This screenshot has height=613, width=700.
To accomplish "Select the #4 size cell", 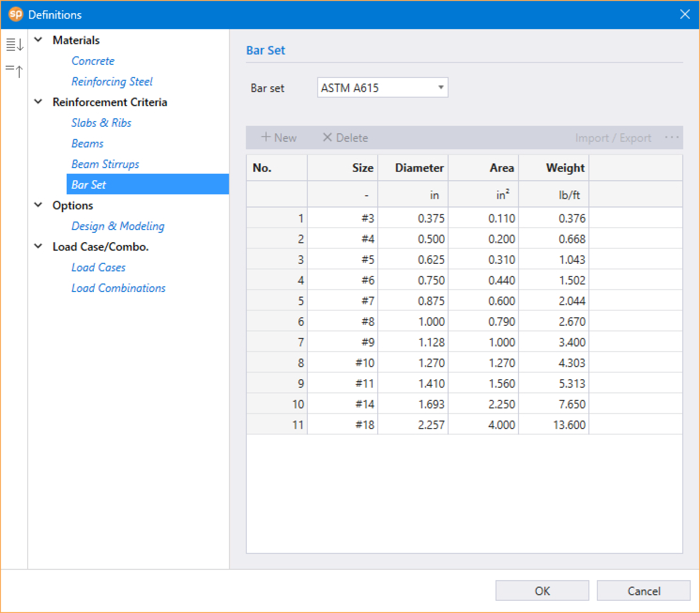I will pyautogui.click(x=343, y=238).
